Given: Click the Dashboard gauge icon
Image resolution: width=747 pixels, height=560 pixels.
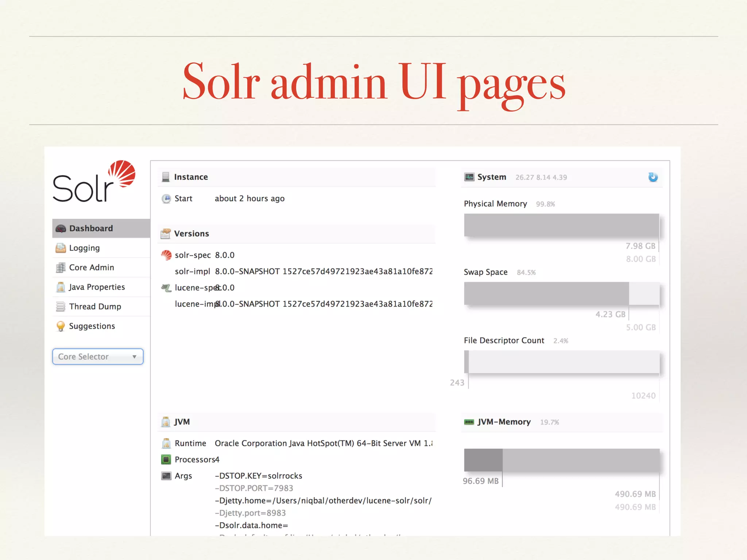Looking at the screenshot, I should (61, 229).
